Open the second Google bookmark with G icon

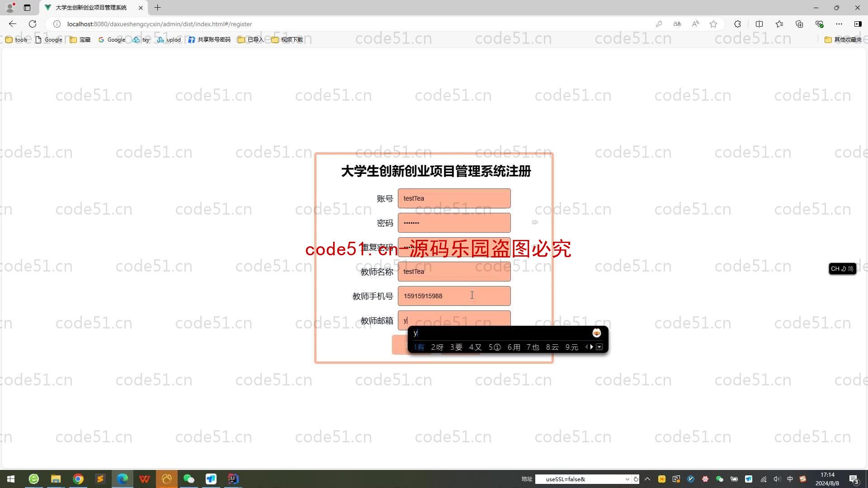[x=112, y=40]
